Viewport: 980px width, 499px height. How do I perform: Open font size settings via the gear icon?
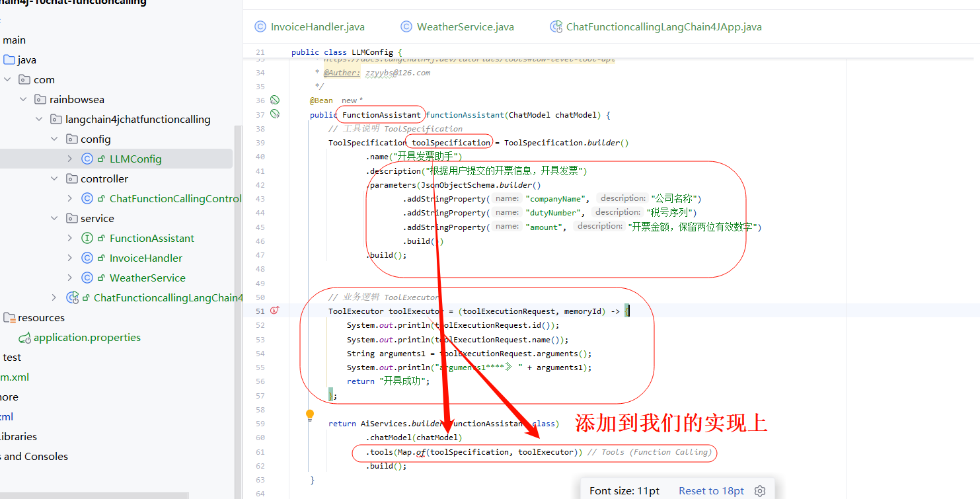click(760, 491)
